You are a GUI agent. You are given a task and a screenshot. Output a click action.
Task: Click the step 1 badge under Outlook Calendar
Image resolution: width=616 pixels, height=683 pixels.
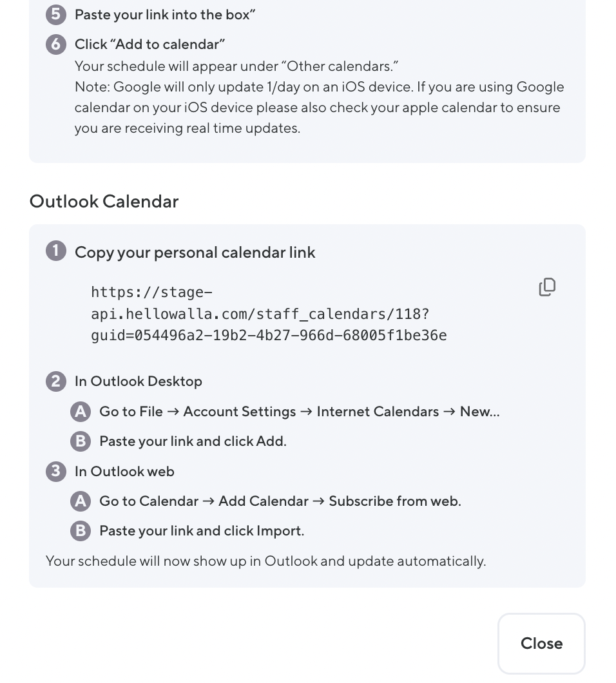56,251
